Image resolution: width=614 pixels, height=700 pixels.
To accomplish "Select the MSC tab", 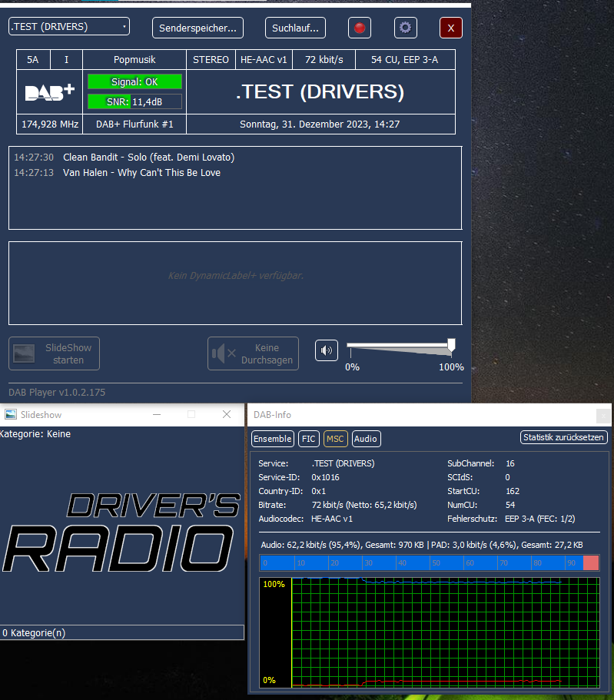I will [x=335, y=439].
